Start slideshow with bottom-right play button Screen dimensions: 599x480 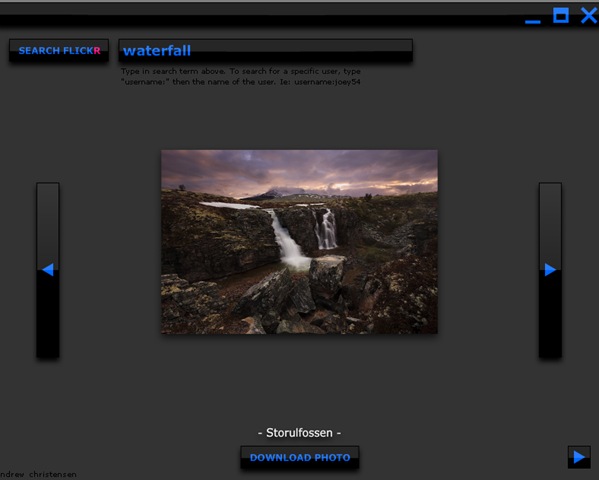579,457
